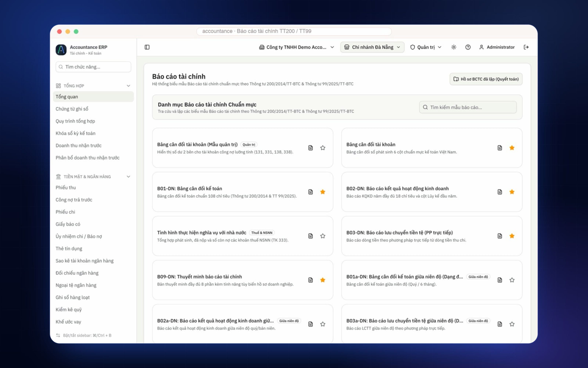Click the Accountance ERP logo
Image resolution: width=588 pixels, height=368 pixels.
coord(61,50)
